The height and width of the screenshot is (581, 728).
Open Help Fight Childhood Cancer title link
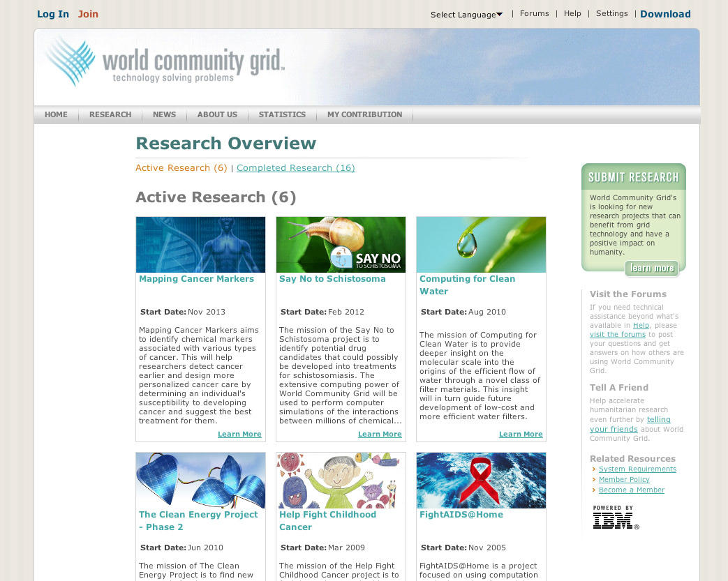(328, 521)
